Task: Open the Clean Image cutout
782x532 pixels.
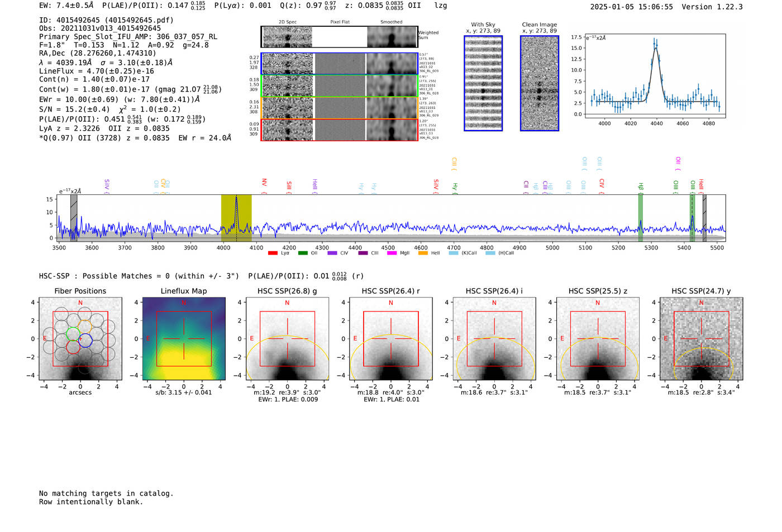Action: click(x=540, y=83)
